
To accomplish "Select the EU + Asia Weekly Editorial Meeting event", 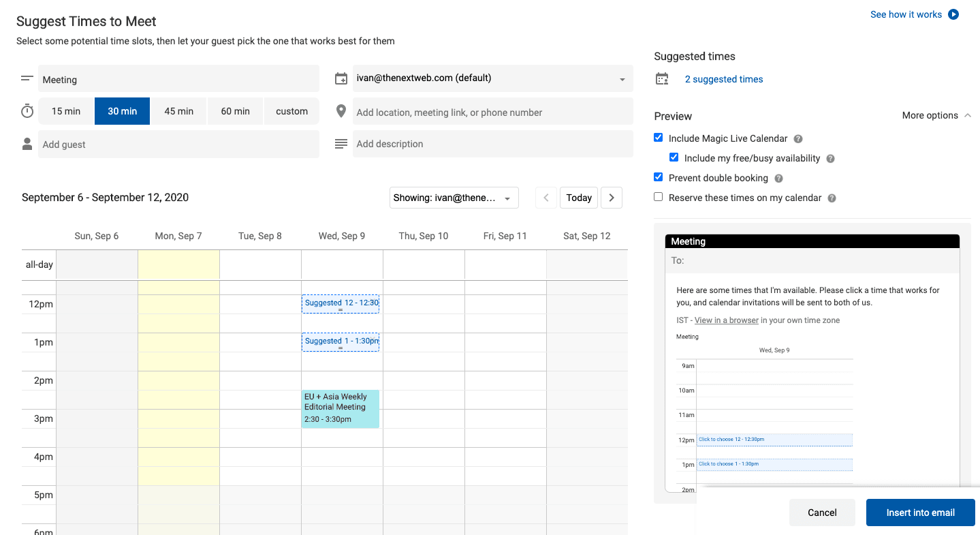I will coord(341,408).
